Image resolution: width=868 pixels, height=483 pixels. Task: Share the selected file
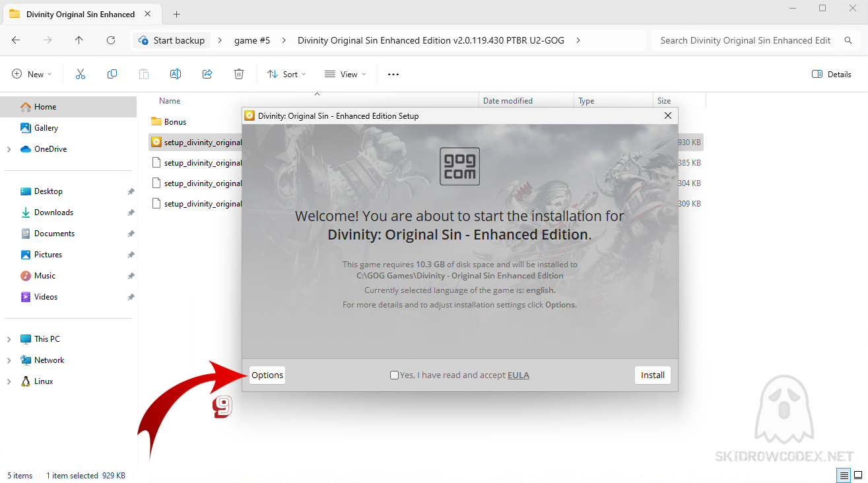tap(207, 74)
